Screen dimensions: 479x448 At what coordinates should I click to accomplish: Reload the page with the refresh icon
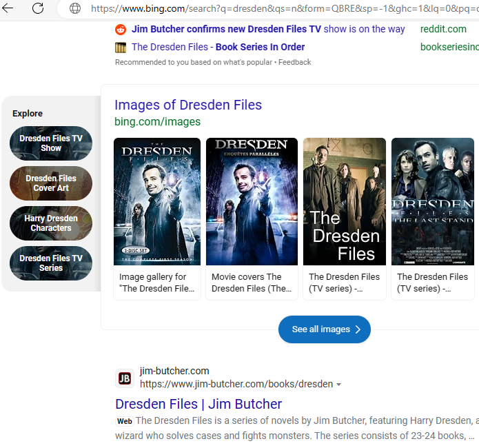pyautogui.click(x=38, y=8)
